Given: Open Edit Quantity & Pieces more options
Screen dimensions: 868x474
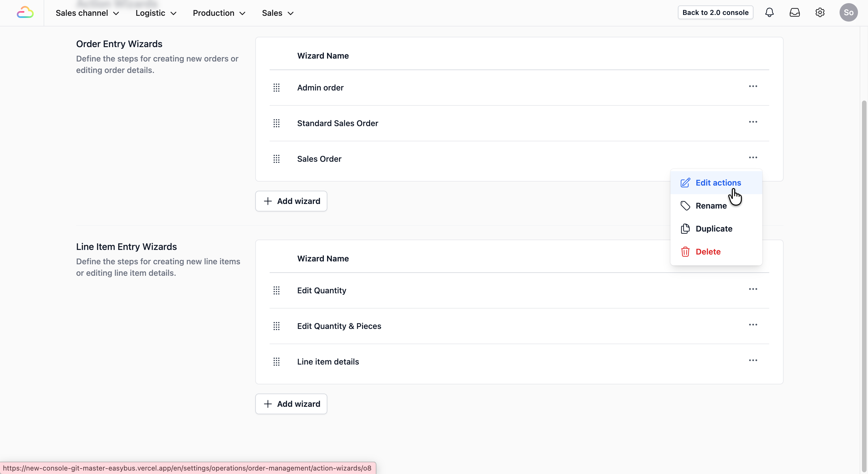Looking at the screenshot, I should pyautogui.click(x=753, y=325).
